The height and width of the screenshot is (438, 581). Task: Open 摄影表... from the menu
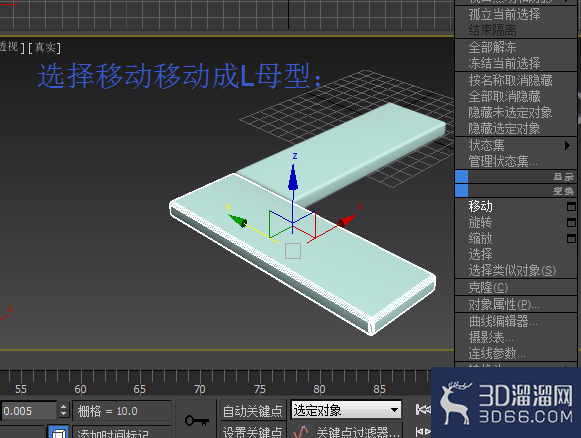point(491,337)
